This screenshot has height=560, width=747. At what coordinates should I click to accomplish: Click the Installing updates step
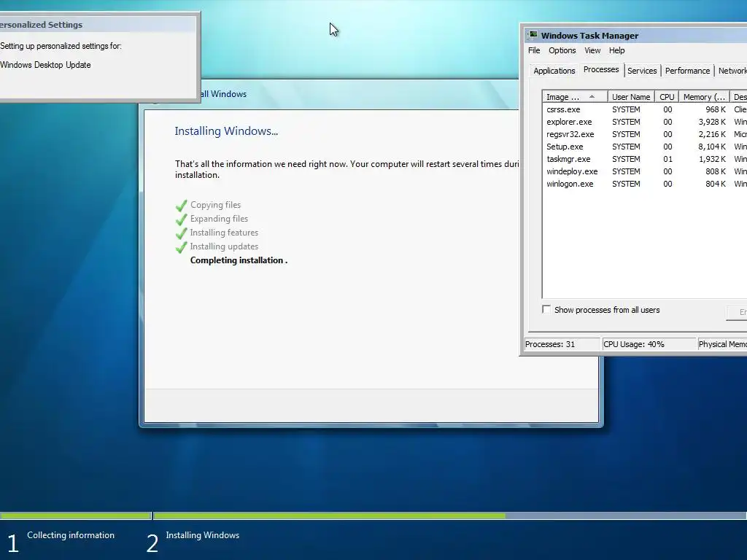(224, 246)
